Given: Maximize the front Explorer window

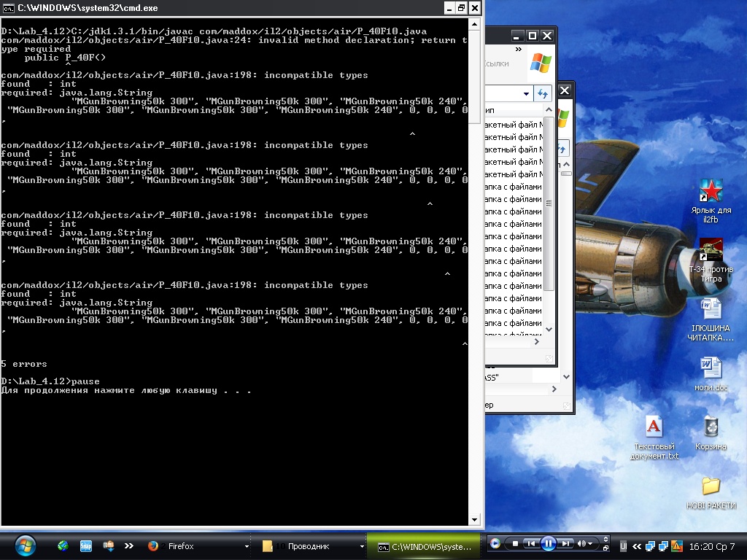Looking at the screenshot, I should 533,36.
